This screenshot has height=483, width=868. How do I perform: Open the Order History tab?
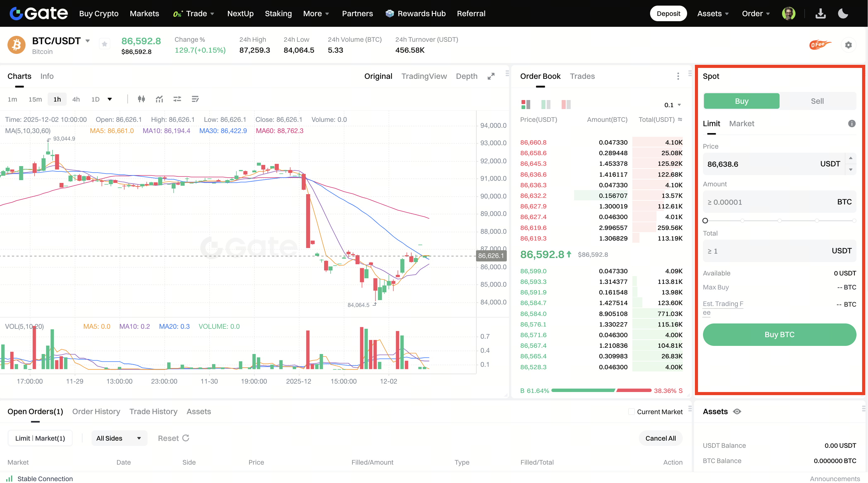click(x=96, y=412)
